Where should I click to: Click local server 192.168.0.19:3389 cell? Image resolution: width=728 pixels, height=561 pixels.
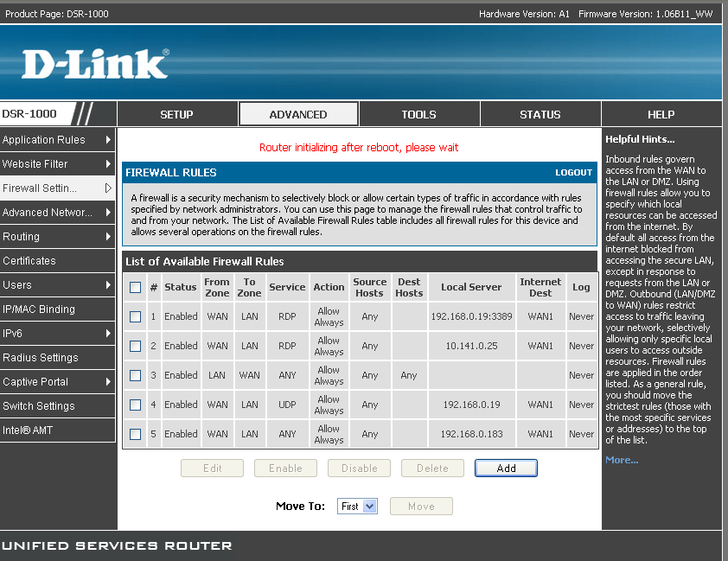pyautogui.click(x=471, y=316)
